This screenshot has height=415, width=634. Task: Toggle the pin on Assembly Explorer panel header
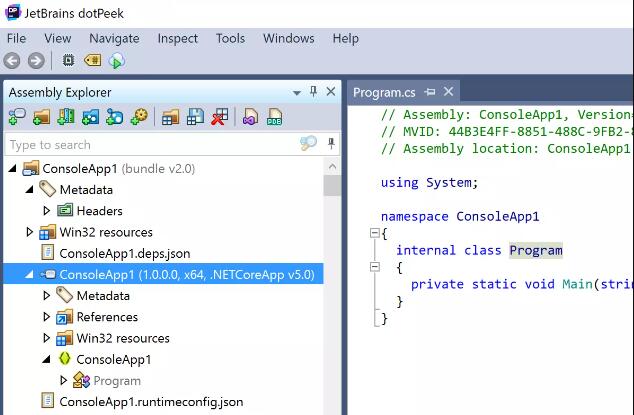[312, 92]
